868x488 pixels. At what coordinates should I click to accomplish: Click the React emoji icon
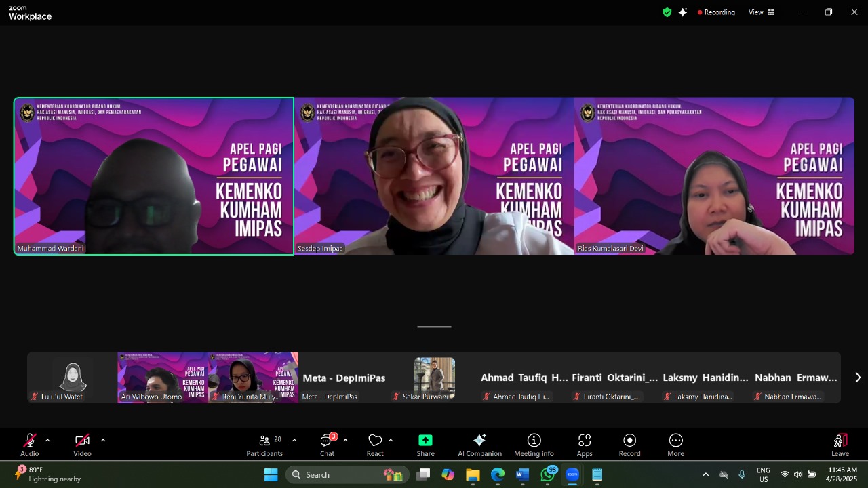375,445
